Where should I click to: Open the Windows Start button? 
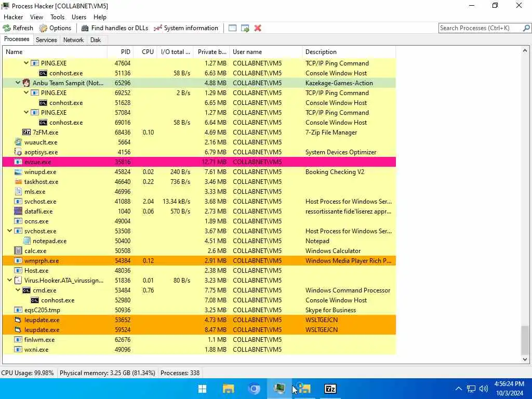point(203,389)
